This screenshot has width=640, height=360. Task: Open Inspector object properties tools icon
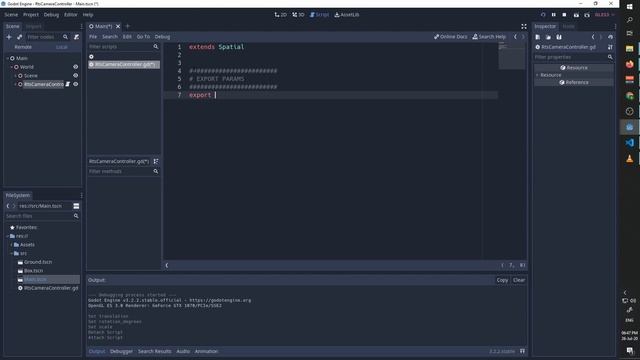pos(610,47)
